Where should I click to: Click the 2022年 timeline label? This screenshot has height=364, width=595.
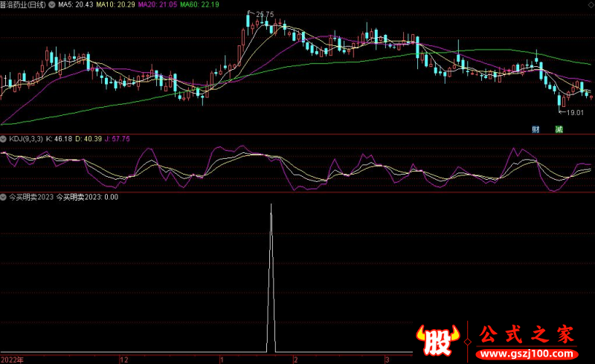click(13, 359)
